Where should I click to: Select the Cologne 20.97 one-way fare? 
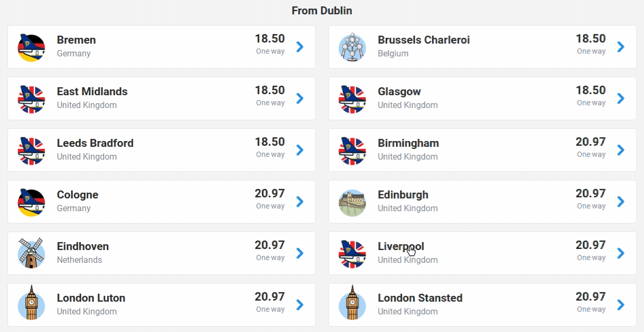click(270, 199)
